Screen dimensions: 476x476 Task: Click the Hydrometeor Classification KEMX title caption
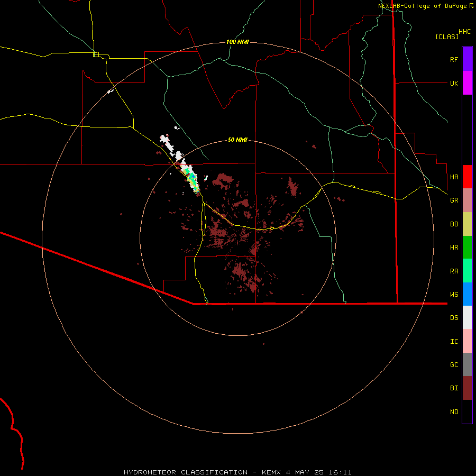click(x=237, y=472)
